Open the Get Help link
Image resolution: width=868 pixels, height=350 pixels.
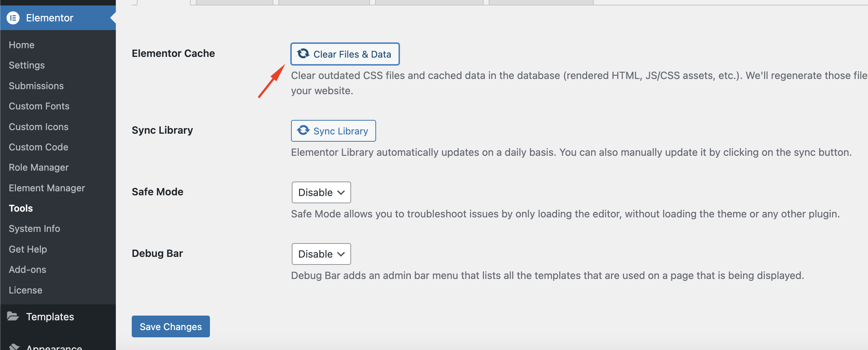pyautogui.click(x=28, y=249)
